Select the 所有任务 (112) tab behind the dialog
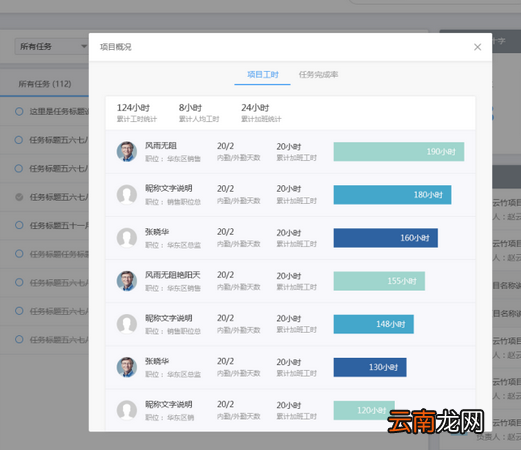521x450 pixels. tap(45, 84)
